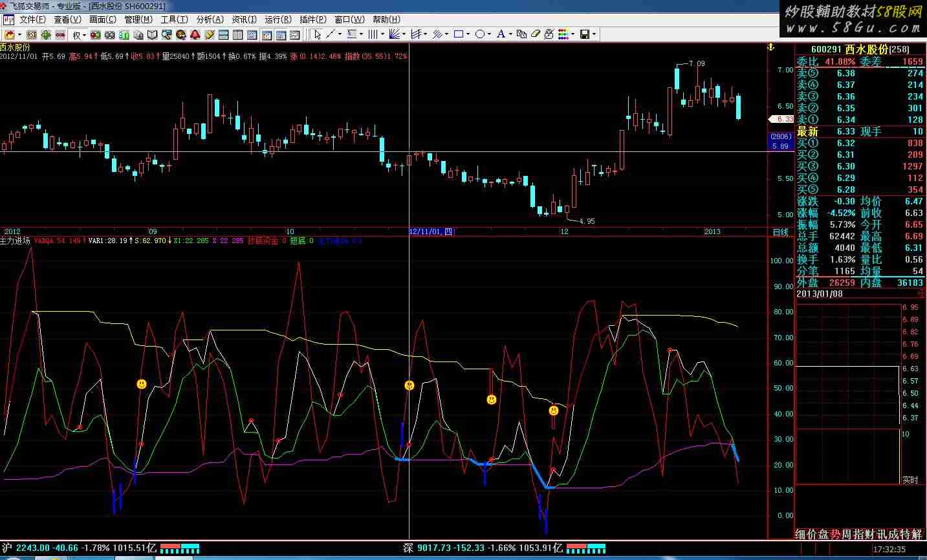
Task: Click the 主力进场 indicator name label
Action: coord(16,241)
